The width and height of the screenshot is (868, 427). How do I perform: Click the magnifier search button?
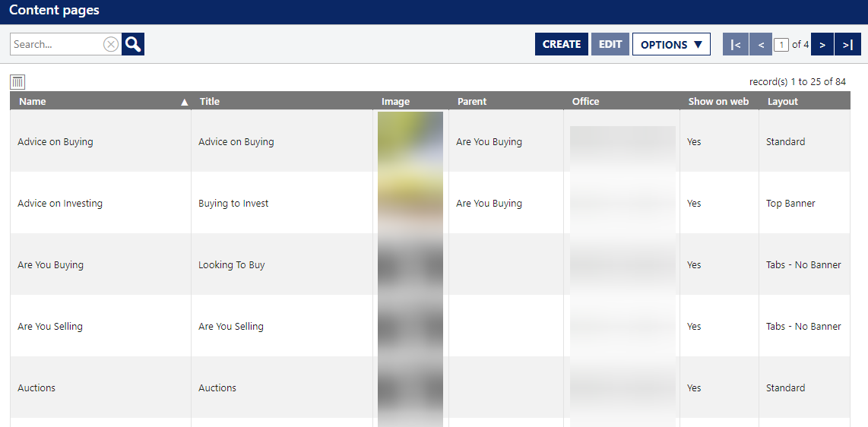click(133, 44)
